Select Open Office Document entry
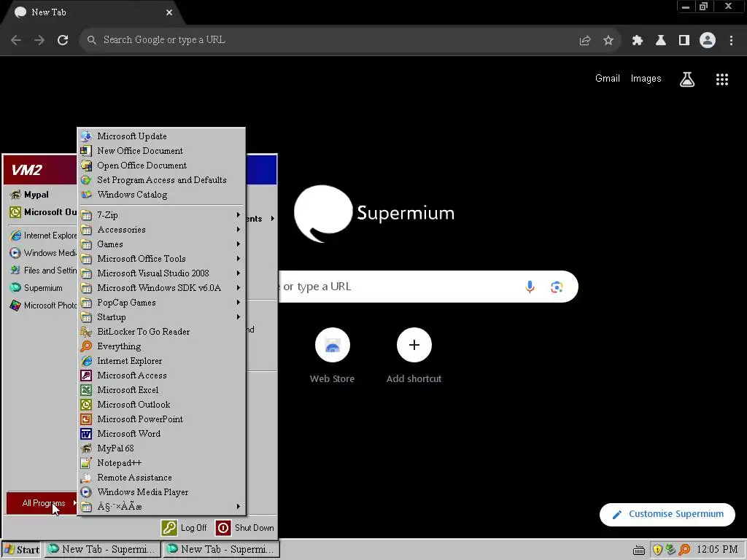The height and width of the screenshot is (560, 747). [162, 166]
